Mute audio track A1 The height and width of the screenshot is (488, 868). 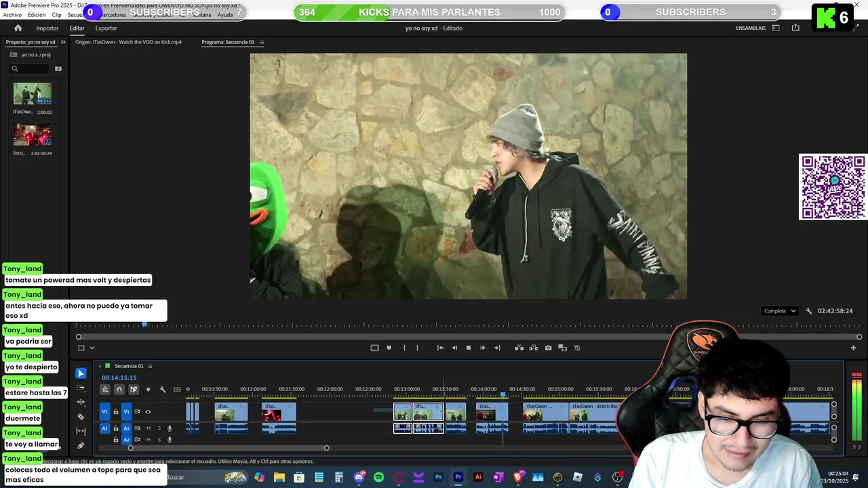[x=149, y=428]
